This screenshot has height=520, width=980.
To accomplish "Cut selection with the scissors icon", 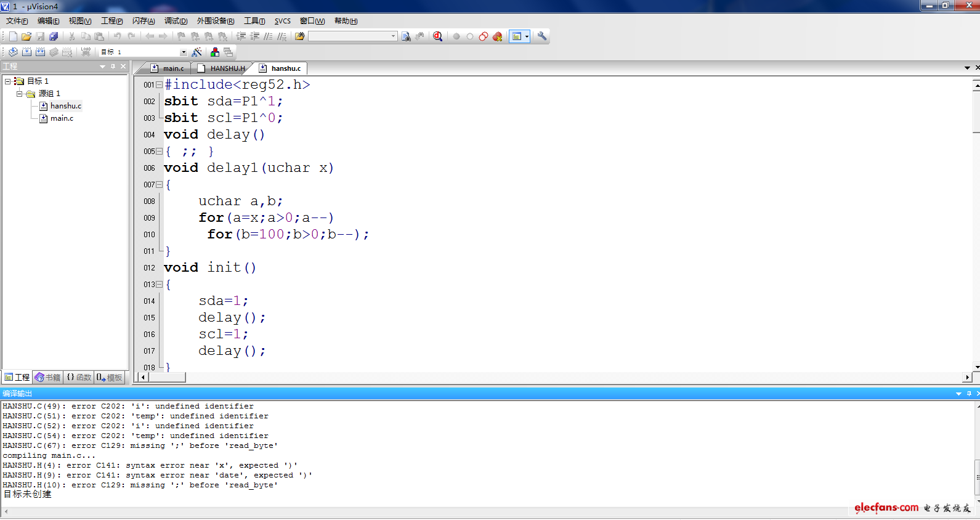I will coord(72,36).
